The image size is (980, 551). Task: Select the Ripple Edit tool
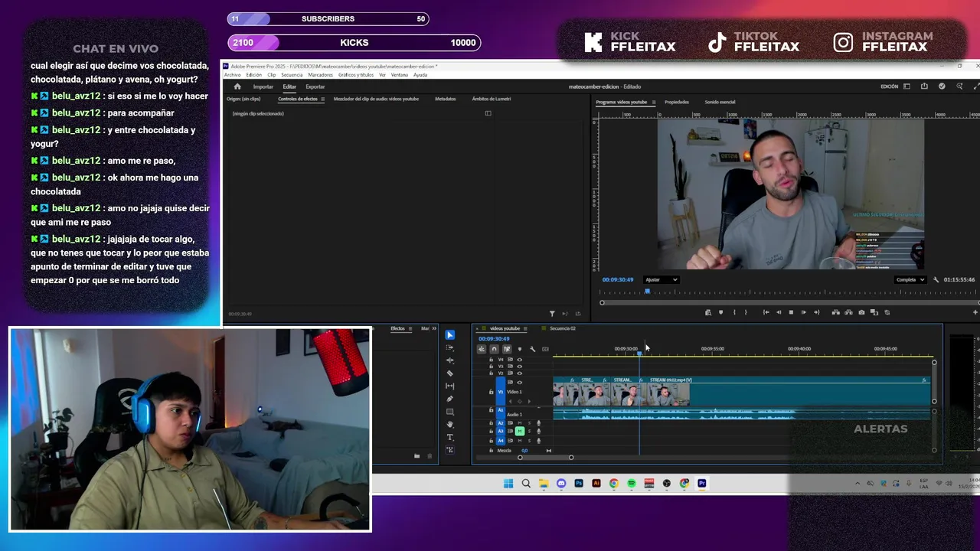[x=449, y=360]
